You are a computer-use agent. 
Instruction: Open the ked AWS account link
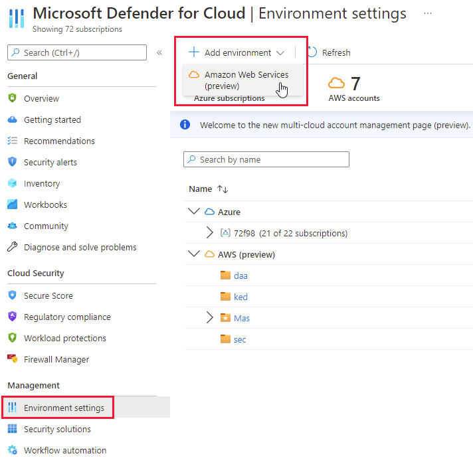(240, 297)
